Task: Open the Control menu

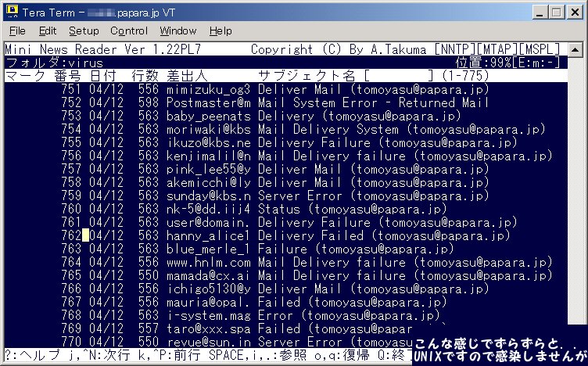Action: click(129, 30)
